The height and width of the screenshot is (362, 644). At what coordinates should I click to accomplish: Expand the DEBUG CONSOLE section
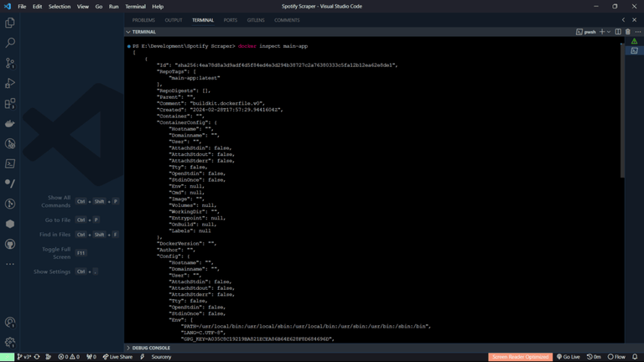coord(151,348)
